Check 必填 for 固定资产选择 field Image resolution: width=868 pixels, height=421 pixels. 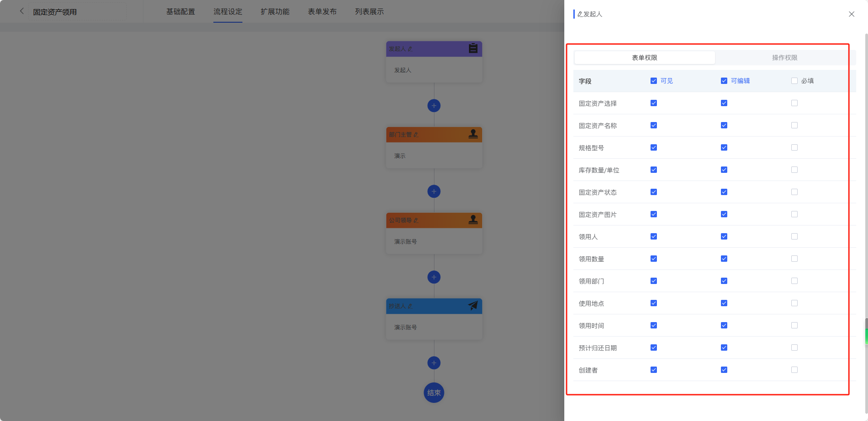tap(794, 103)
